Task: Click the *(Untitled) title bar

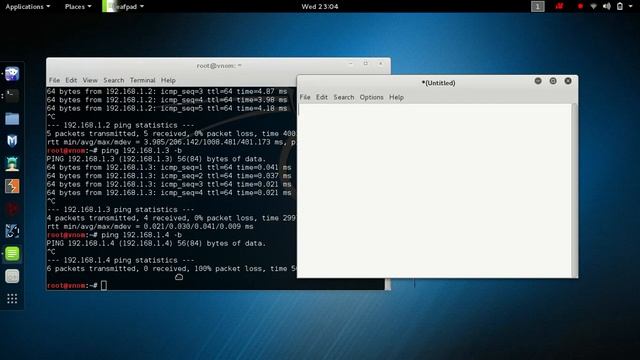Action: pos(438,83)
